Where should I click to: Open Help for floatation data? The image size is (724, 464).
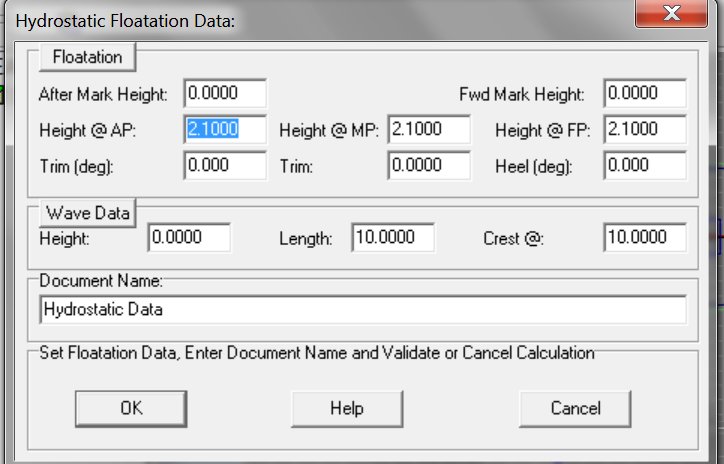pos(346,408)
